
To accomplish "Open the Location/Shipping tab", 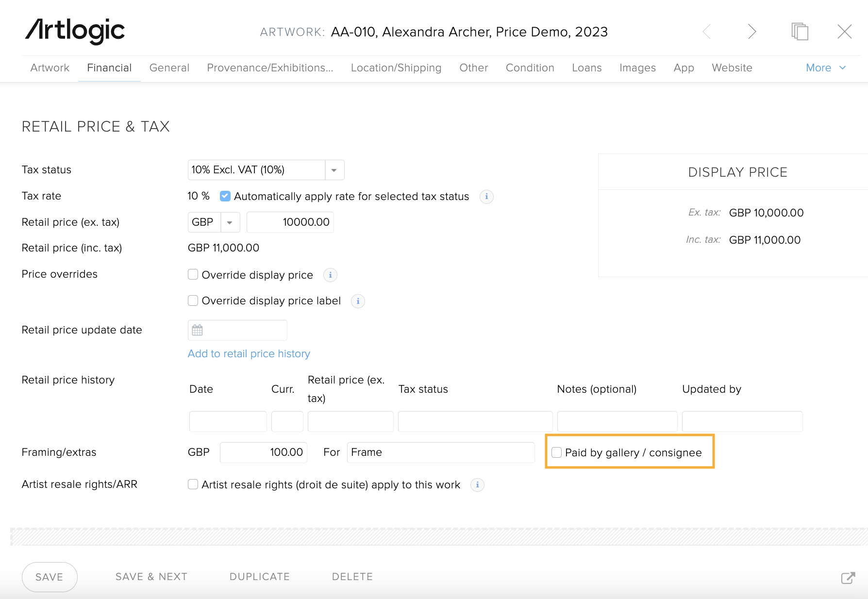I will pos(396,68).
